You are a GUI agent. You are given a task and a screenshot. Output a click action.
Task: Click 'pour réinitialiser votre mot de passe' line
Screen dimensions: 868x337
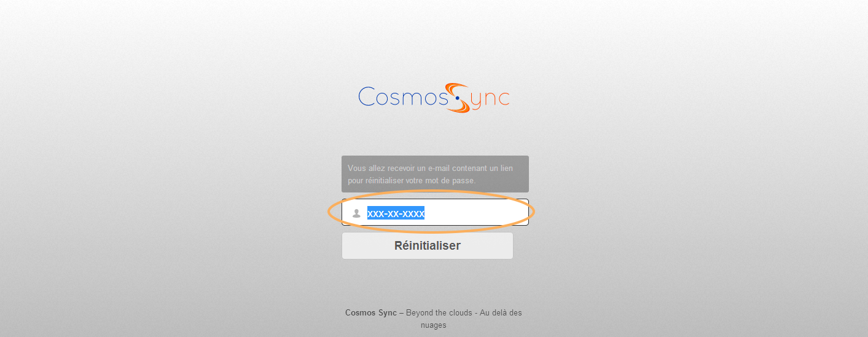click(x=411, y=181)
